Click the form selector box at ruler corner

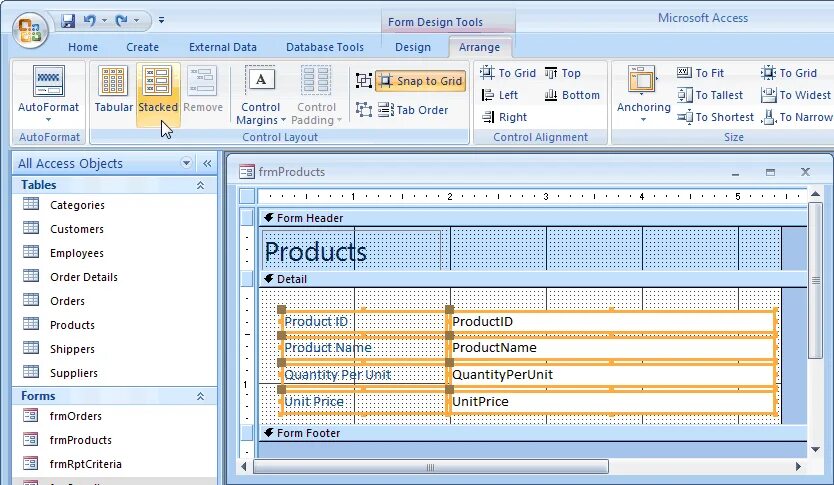pos(247,196)
